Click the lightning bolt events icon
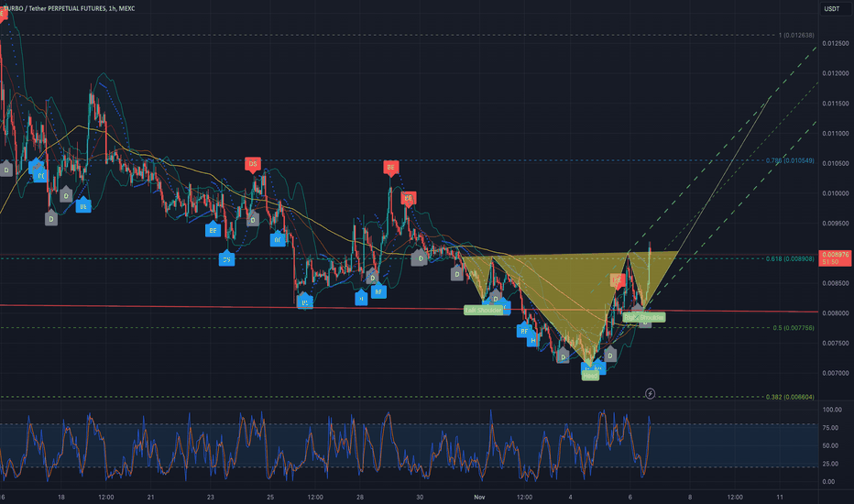Screen dimensions: 854x504 (650, 393)
